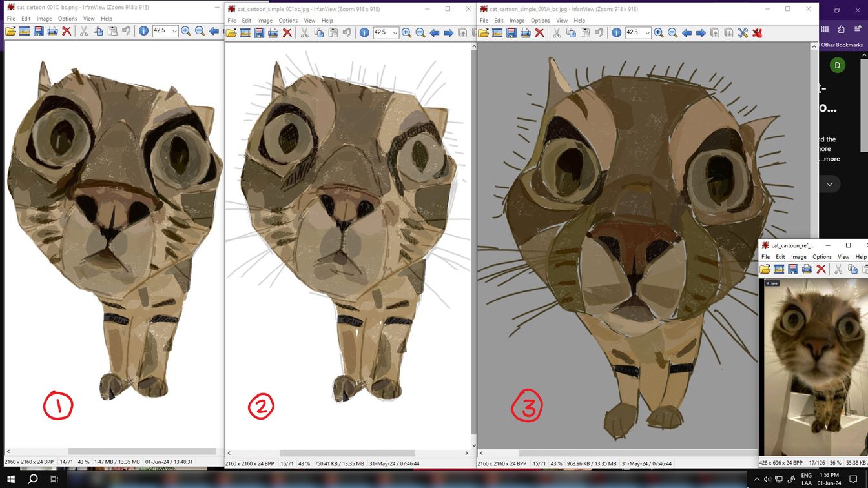Click the volume icon in system tray
This screenshot has height=488, width=868.
tap(767, 479)
